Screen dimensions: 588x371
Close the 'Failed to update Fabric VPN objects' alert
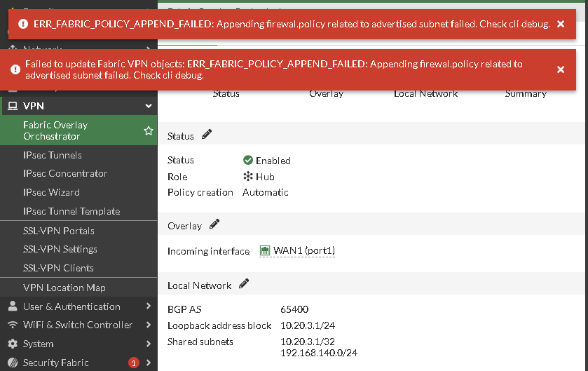pyautogui.click(x=560, y=69)
